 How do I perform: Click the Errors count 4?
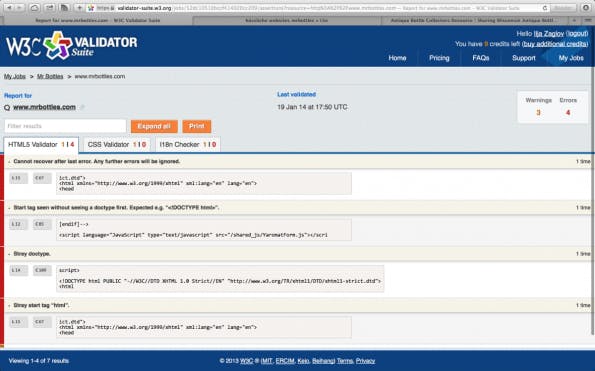point(568,113)
